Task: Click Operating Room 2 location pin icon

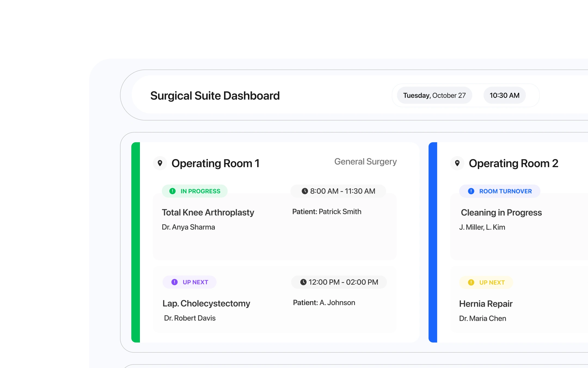Action: click(457, 163)
